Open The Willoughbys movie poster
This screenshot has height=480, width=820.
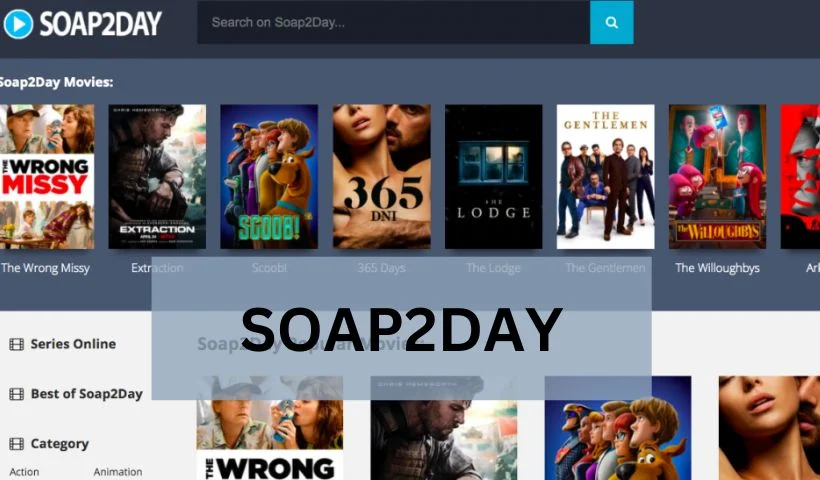718,177
